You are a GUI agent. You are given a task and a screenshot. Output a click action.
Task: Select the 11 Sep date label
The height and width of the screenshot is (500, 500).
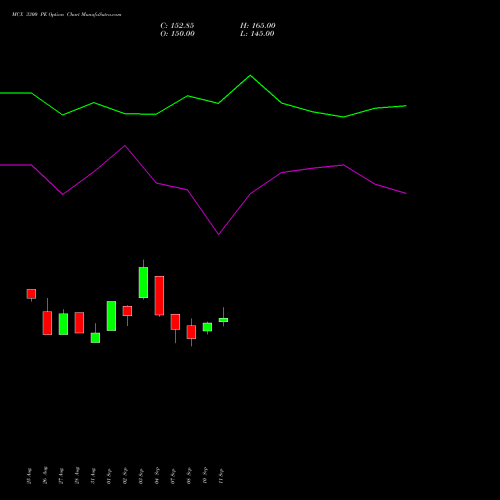tap(221, 476)
